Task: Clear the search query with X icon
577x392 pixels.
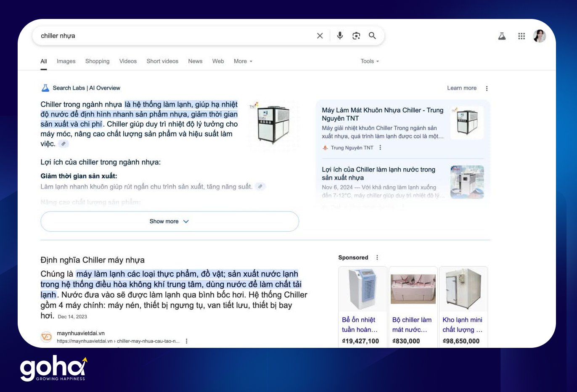Action: pos(320,36)
